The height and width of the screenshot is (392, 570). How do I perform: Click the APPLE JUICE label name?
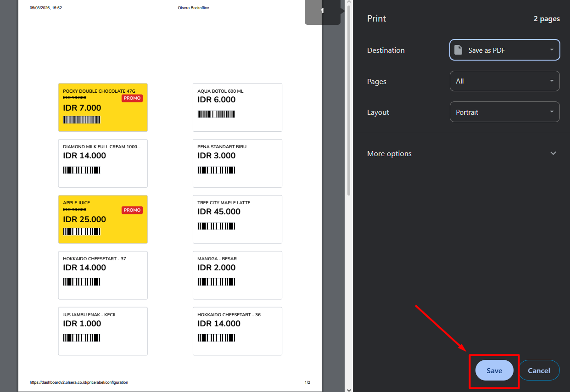point(77,203)
